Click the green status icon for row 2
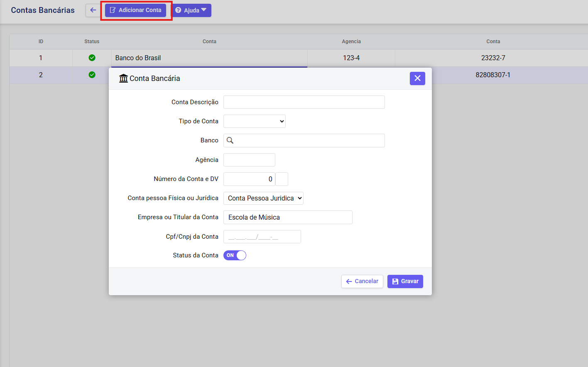Image resolution: width=588 pixels, height=367 pixels. (x=92, y=75)
